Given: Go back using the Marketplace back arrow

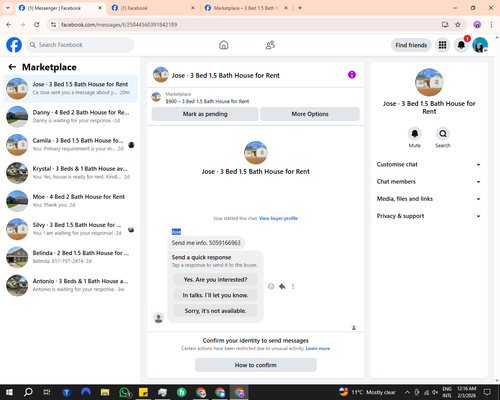Looking at the screenshot, I should 12,67.
